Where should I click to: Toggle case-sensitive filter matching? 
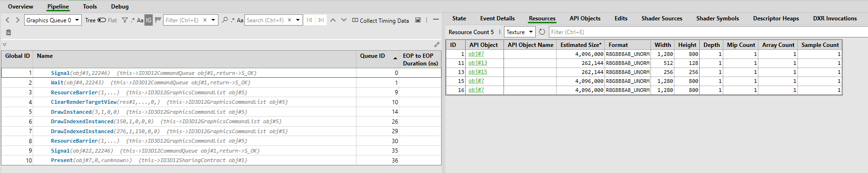[x=140, y=20]
